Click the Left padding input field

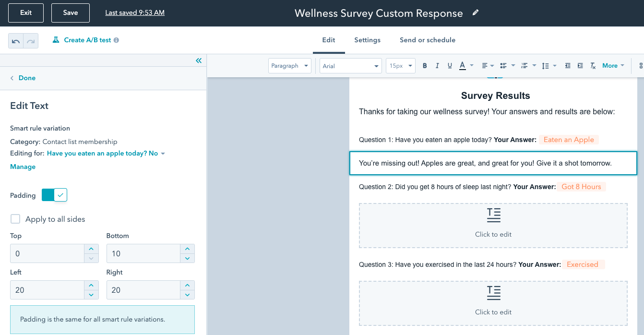click(x=48, y=290)
